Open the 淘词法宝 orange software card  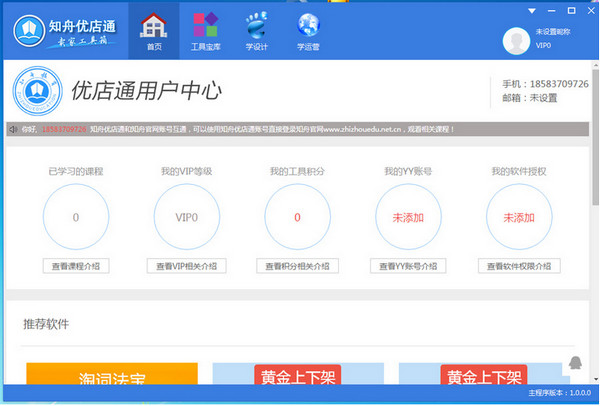tap(112, 373)
